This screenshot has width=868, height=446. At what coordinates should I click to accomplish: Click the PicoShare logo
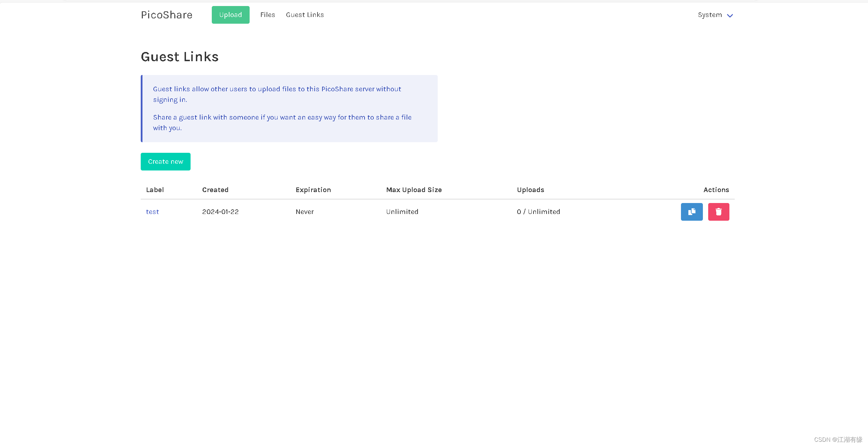click(167, 15)
